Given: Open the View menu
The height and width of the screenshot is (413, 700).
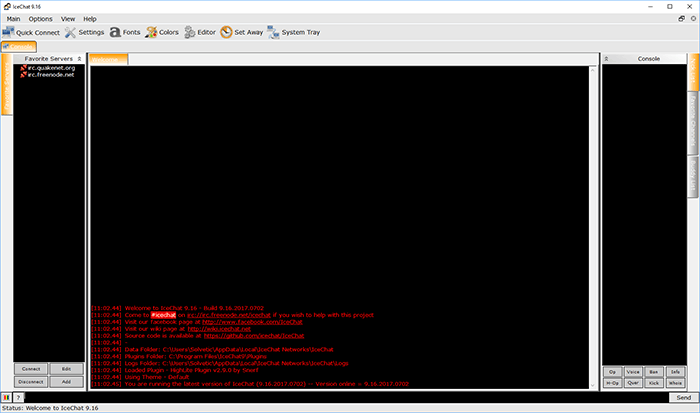Looking at the screenshot, I should pyautogui.click(x=68, y=19).
